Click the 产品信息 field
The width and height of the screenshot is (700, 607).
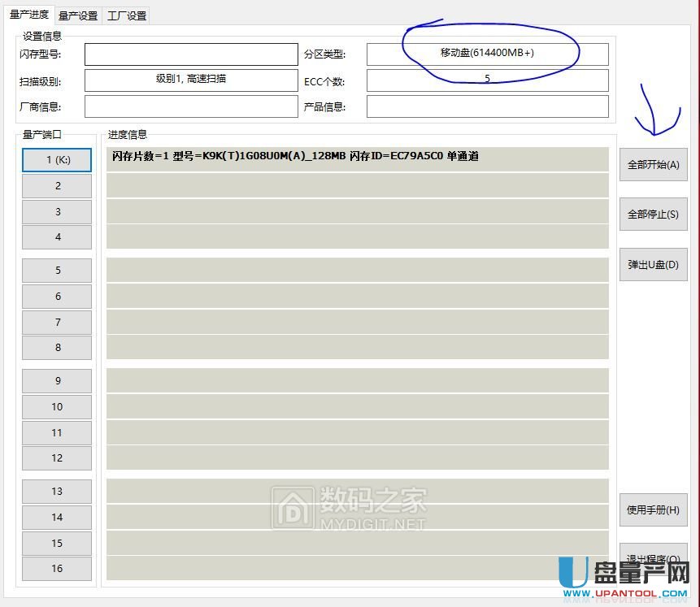[x=488, y=106]
